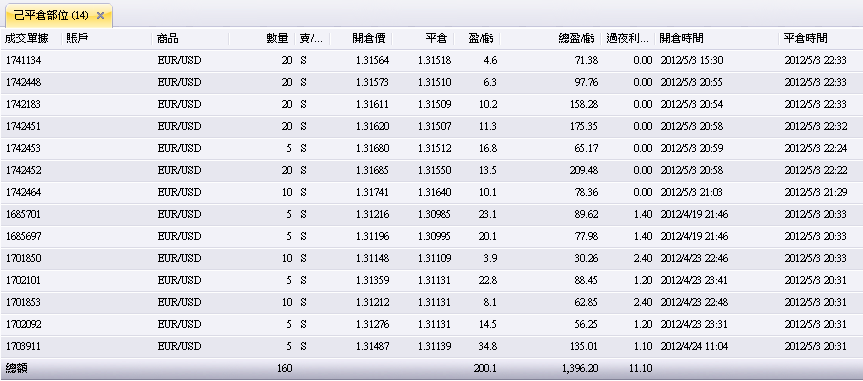Select ticket 1702092 row

coord(432,325)
